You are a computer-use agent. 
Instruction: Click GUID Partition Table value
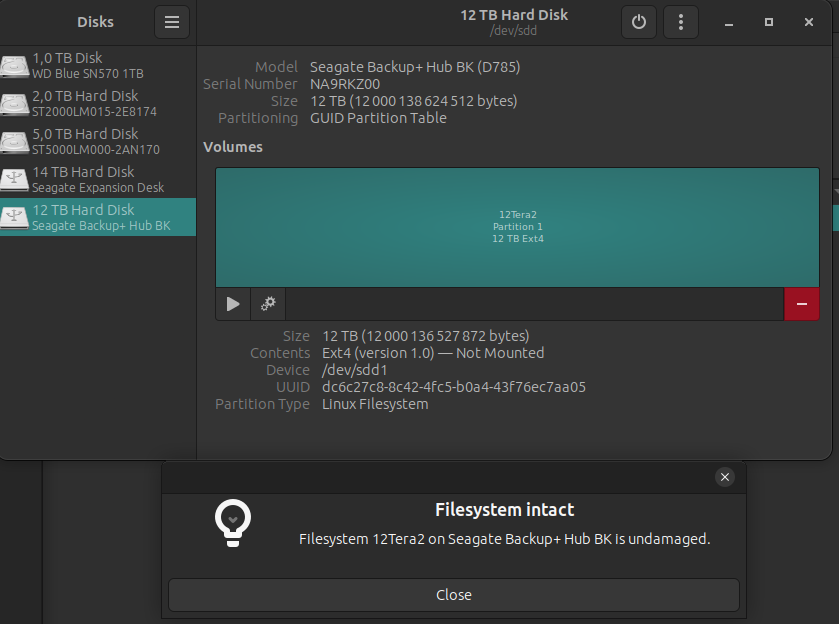(378, 118)
